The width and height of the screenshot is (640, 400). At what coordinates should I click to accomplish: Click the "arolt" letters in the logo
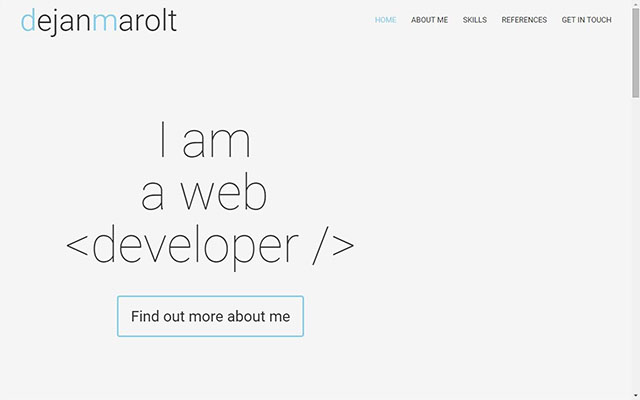tap(147, 20)
